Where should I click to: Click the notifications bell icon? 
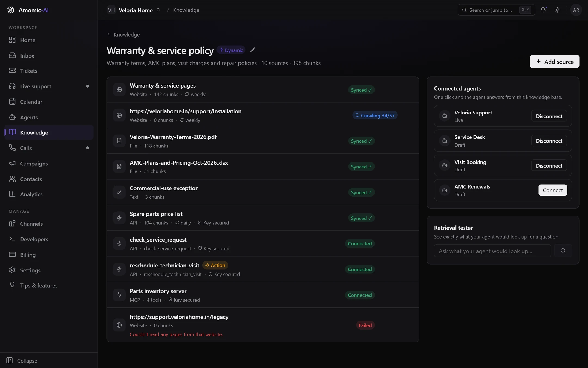pyautogui.click(x=543, y=10)
